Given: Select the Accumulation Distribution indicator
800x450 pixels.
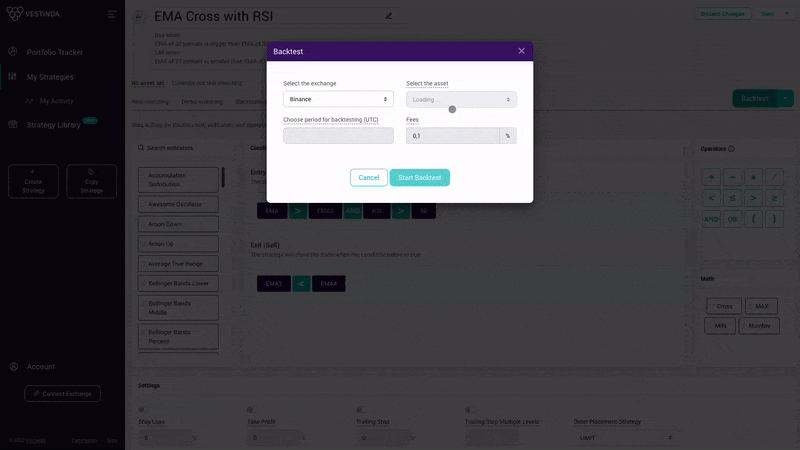Looking at the screenshot, I should coord(178,180).
